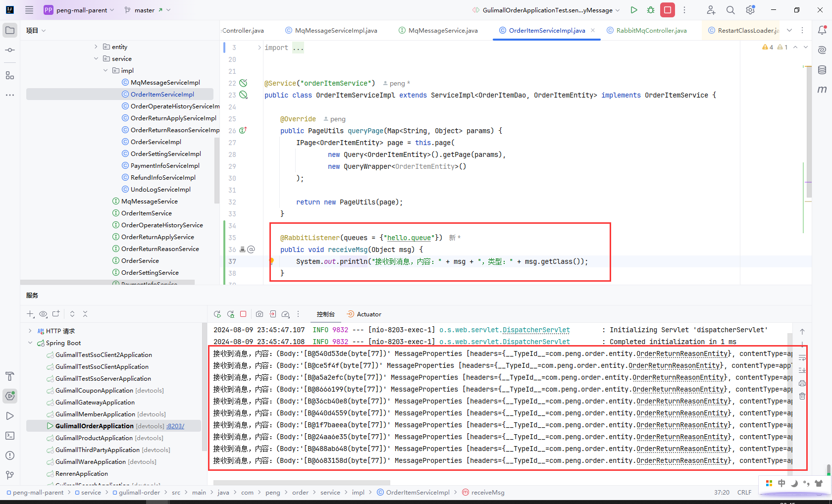Toggle IME moon mode
Viewport: 832px width, 504px height.
(794, 483)
